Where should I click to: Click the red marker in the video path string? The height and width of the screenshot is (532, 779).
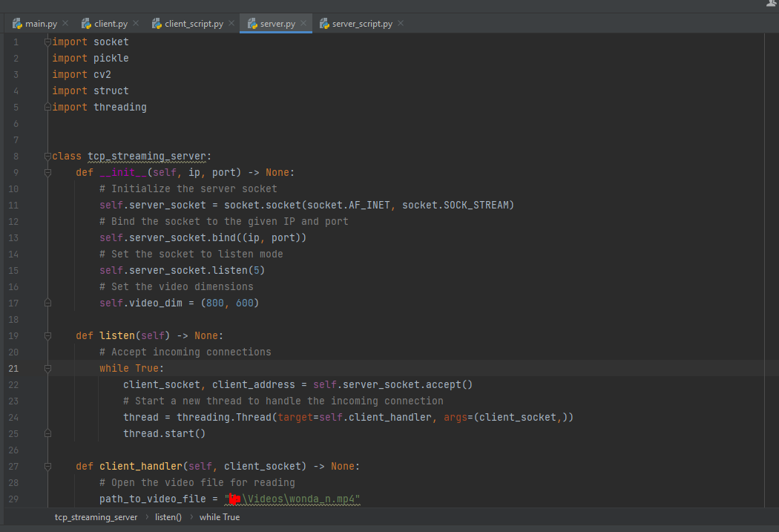[234, 499]
